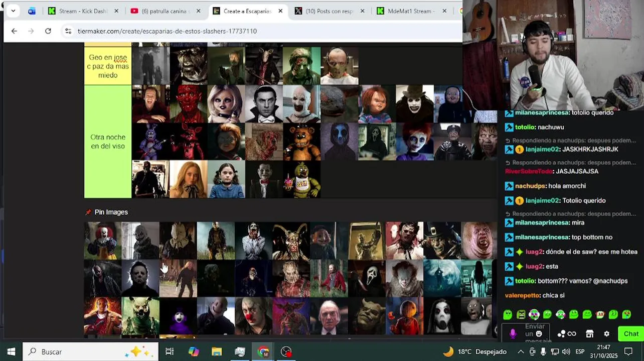
Task: Select the Ghostface image in green tier
Action: [377, 141]
